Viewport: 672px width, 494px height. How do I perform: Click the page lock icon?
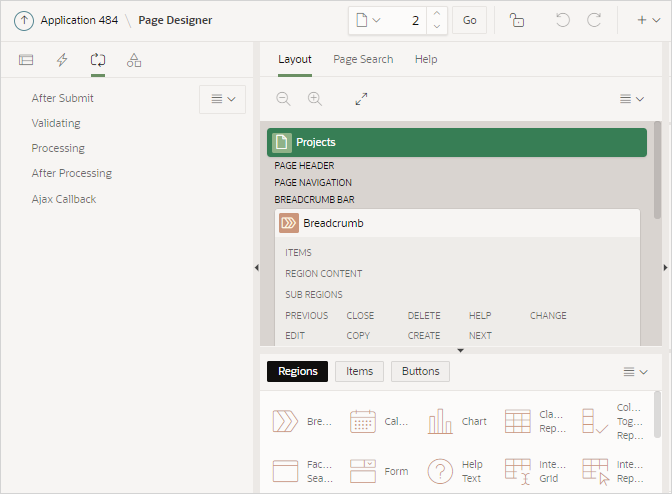click(x=516, y=20)
